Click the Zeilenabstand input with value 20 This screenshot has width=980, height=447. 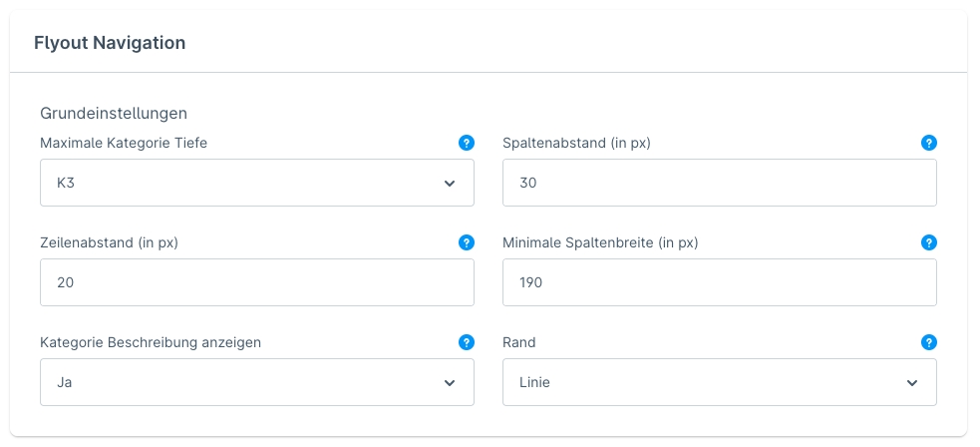[x=256, y=282]
